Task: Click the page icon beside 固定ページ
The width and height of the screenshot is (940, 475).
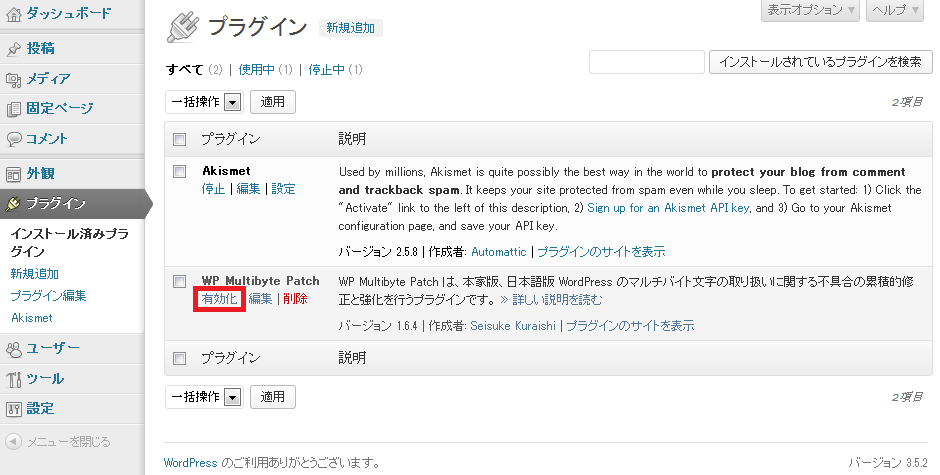Action: click(x=13, y=109)
